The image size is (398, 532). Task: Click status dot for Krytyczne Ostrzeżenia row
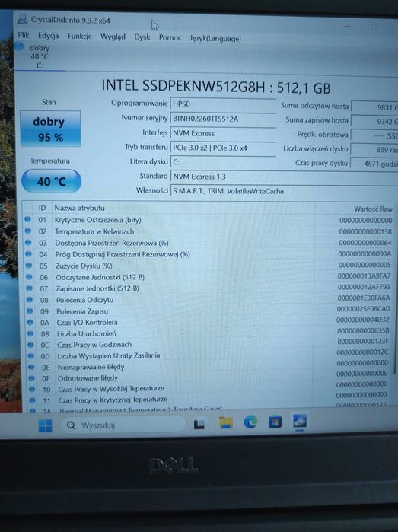point(27,219)
